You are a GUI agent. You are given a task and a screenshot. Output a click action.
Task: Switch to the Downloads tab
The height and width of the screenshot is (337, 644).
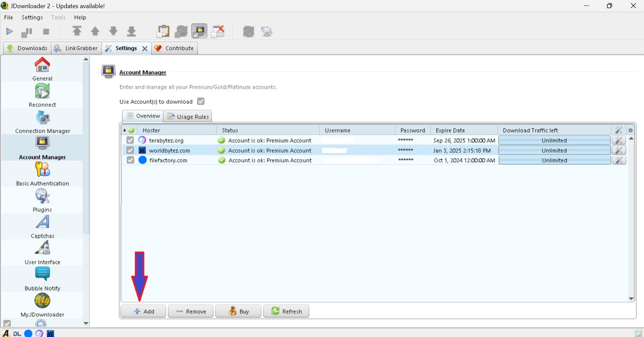[x=27, y=48]
